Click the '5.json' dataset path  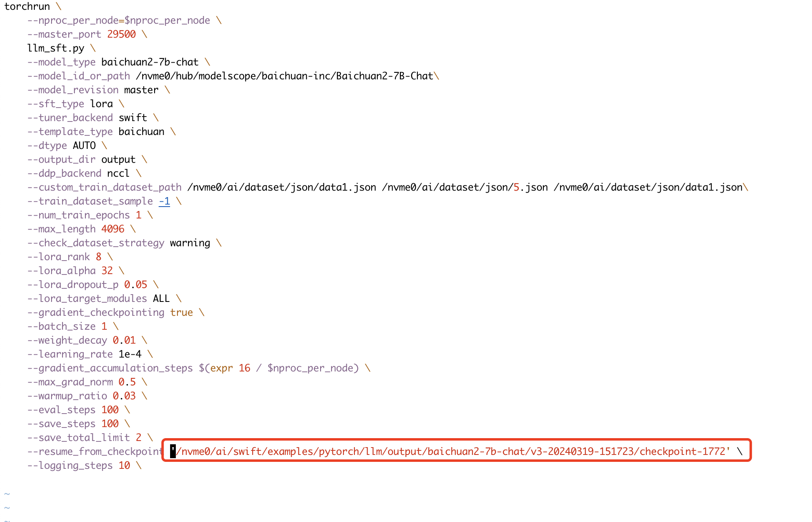[465, 187]
